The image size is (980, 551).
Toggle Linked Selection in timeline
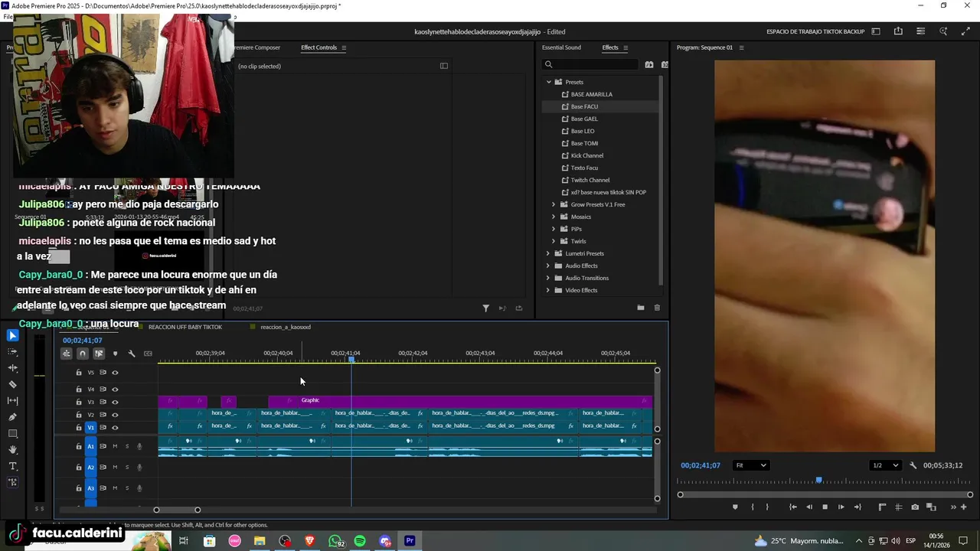(99, 354)
